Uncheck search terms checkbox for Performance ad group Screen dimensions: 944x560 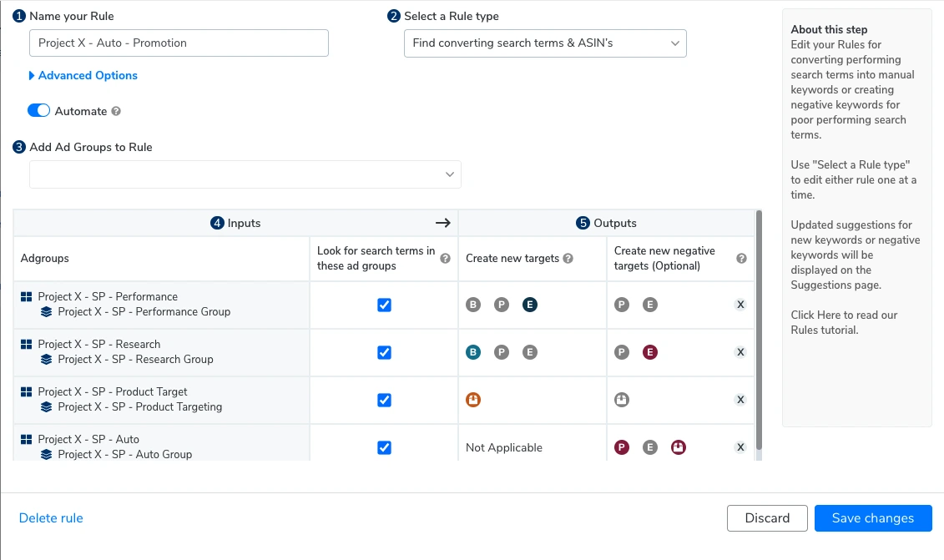pyautogui.click(x=384, y=305)
